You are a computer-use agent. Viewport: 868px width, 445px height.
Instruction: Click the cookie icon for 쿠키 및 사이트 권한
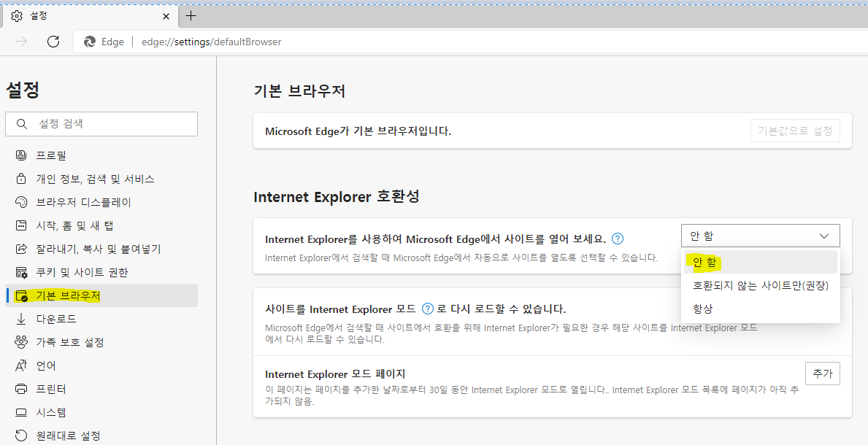point(21,272)
